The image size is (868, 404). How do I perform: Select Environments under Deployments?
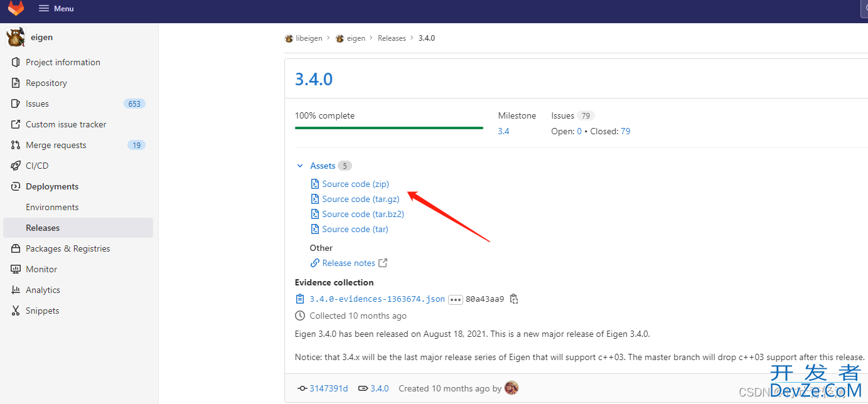tap(52, 207)
